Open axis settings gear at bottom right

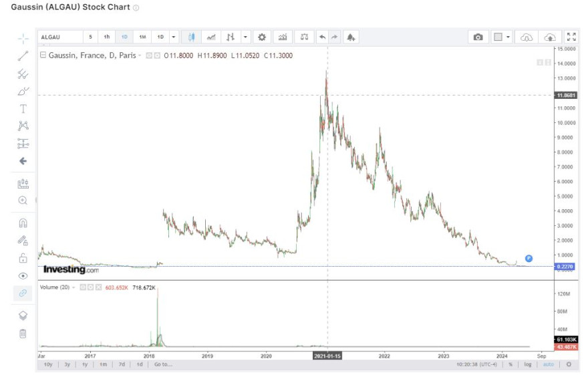pyautogui.click(x=569, y=364)
